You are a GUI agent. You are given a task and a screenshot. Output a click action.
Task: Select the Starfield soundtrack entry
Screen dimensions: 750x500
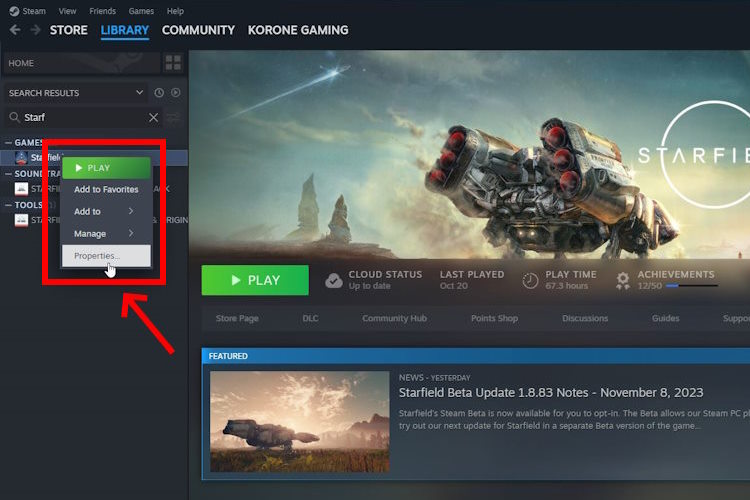94,189
